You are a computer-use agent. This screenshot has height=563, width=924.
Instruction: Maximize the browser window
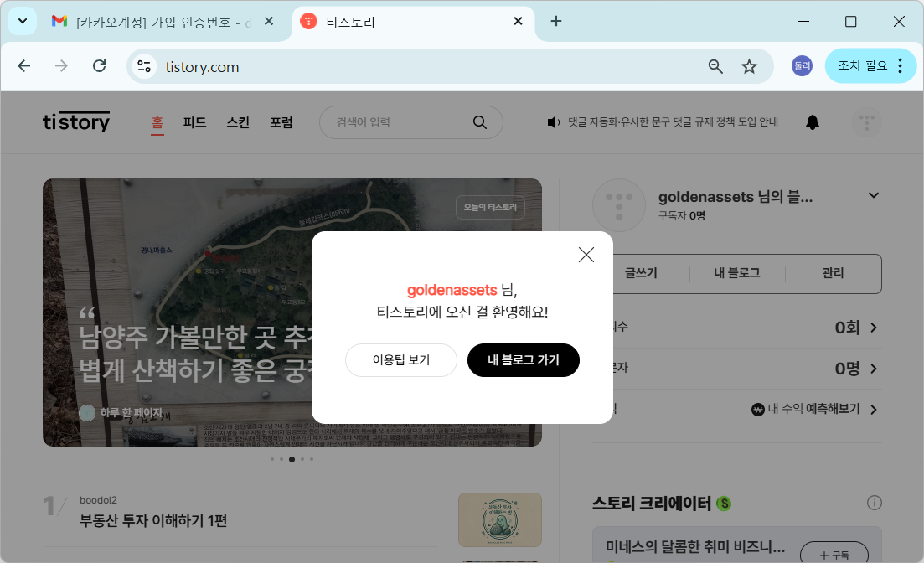[851, 21]
